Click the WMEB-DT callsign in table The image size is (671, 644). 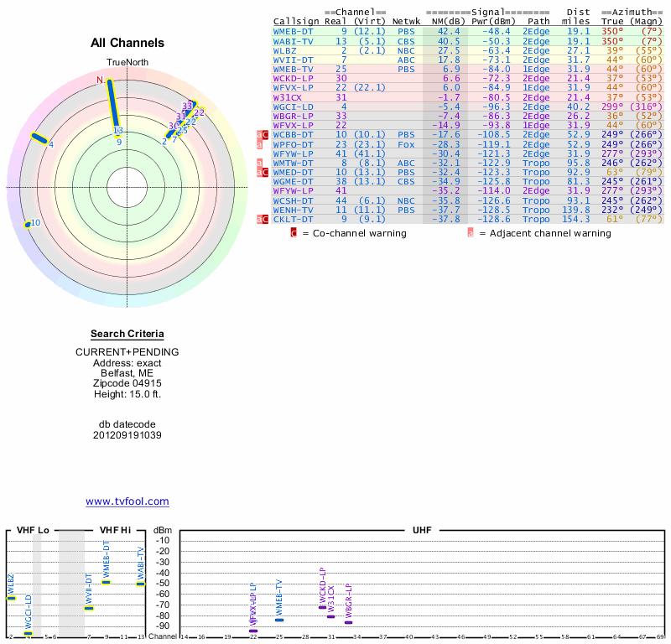(x=293, y=31)
